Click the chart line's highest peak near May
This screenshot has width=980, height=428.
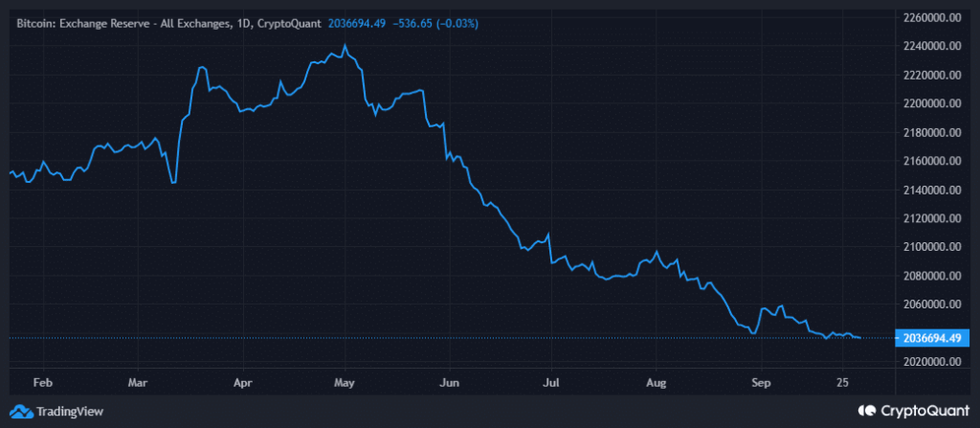[345, 45]
